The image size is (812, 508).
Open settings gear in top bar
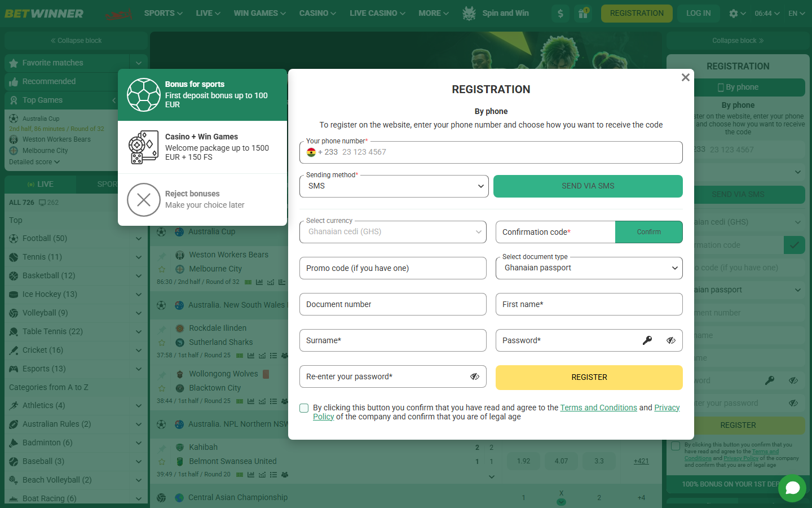(733, 14)
